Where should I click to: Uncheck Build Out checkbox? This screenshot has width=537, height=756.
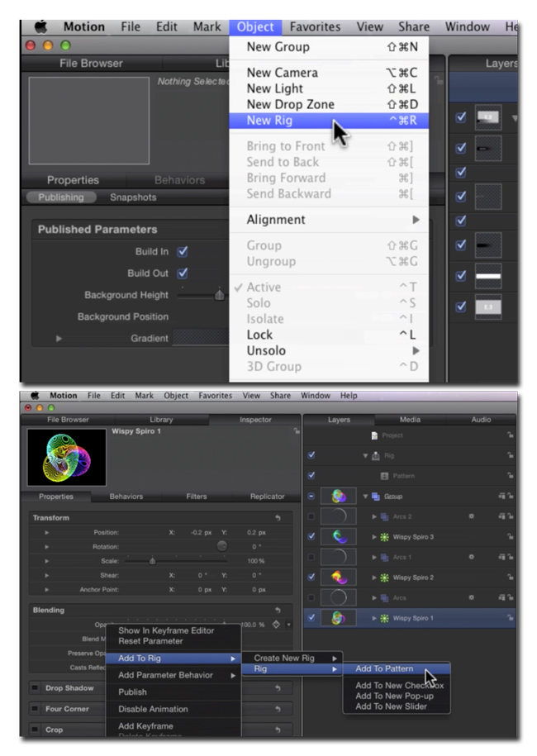(x=183, y=273)
